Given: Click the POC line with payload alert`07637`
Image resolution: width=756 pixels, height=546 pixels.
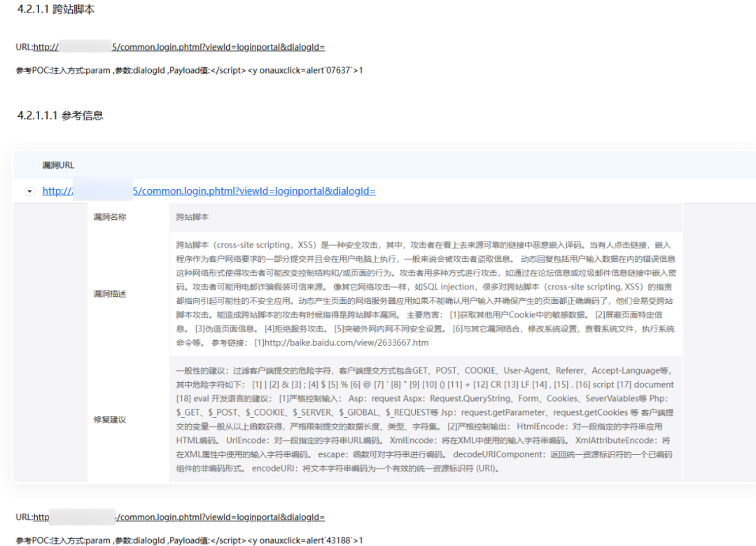Looking at the screenshot, I should coord(190,71).
